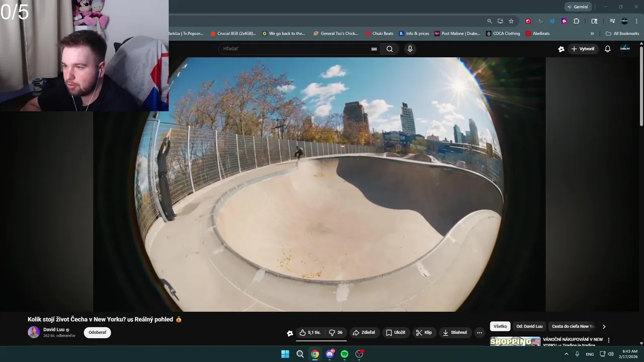Open the Extensions puzzle piece menu
The width and height of the screenshot is (644, 362).
[x=577, y=21]
